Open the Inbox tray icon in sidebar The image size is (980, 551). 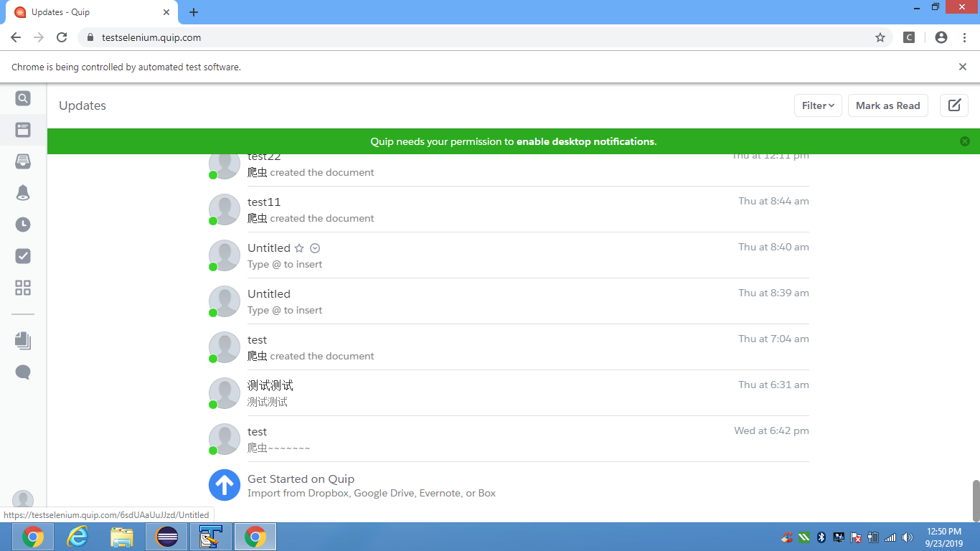pyautogui.click(x=23, y=161)
